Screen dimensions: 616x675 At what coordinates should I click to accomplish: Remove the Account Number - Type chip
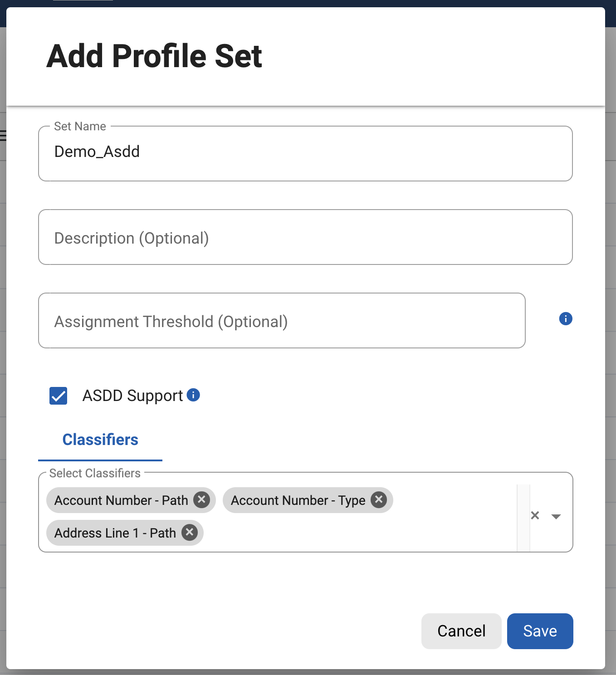coord(378,500)
